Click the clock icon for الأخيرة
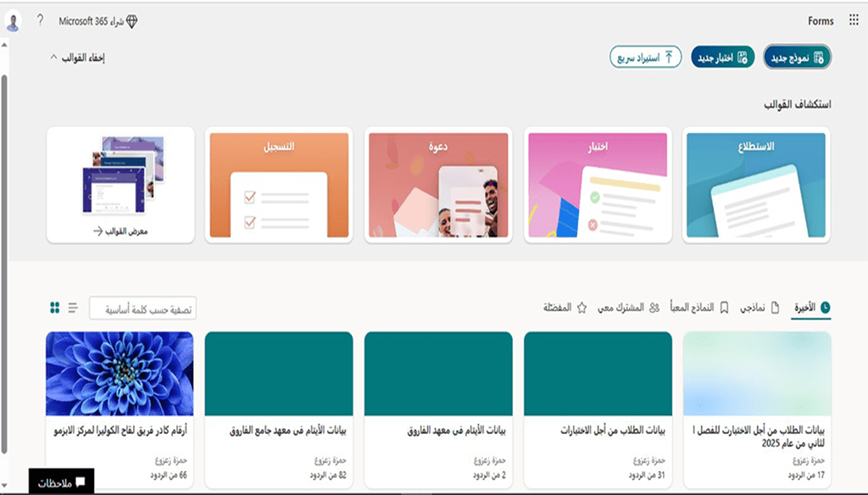The width and height of the screenshot is (868, 495). (826, 308)
